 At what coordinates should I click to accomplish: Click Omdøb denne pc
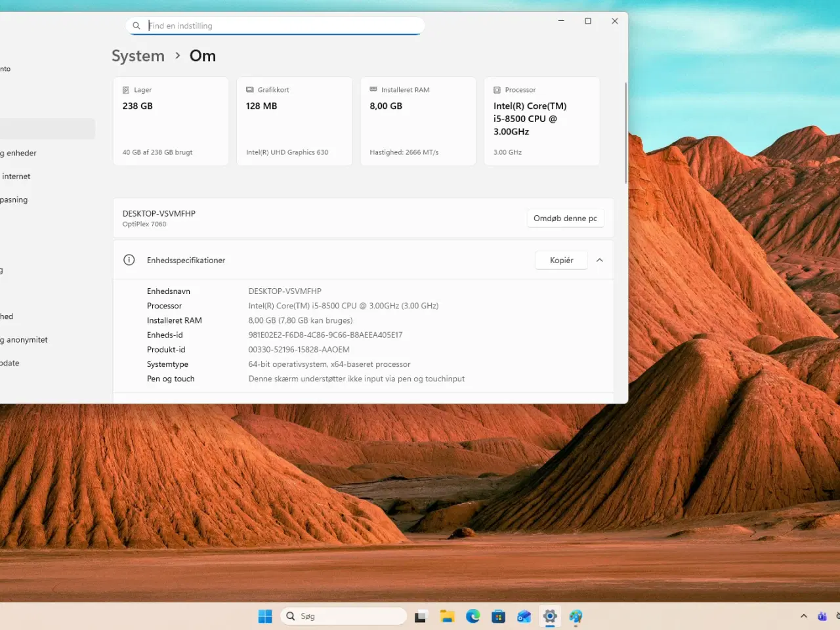point(565,218)
